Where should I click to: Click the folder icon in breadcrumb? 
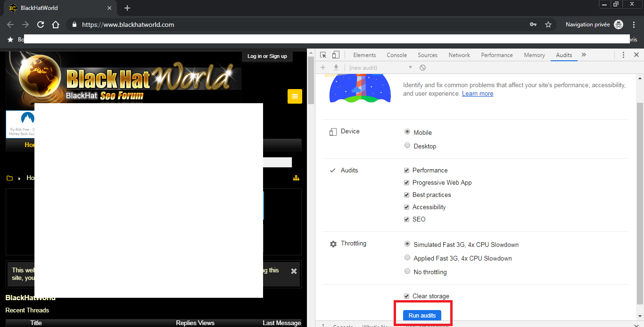(x=9, y=178)
